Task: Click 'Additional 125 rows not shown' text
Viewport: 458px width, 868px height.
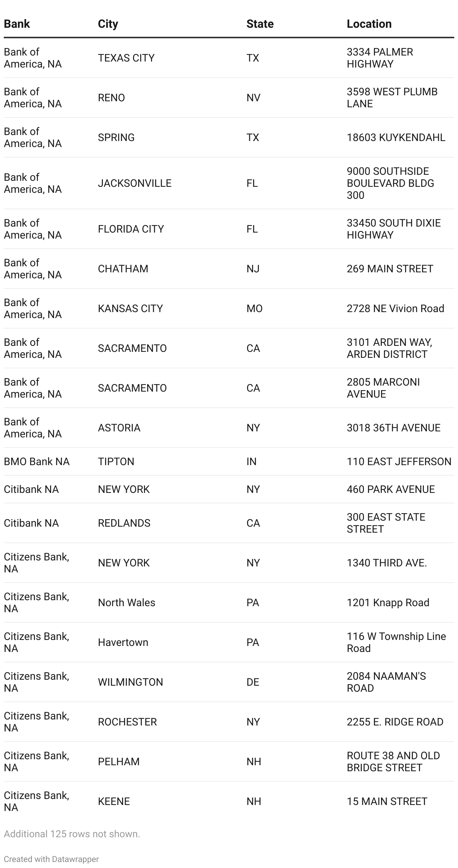Action: point(72,834)
